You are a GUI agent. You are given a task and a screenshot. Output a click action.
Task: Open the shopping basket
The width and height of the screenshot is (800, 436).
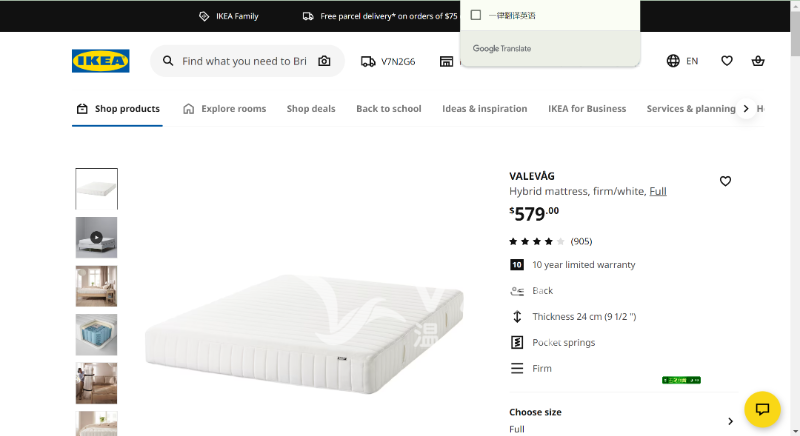(x=758, y=61)
